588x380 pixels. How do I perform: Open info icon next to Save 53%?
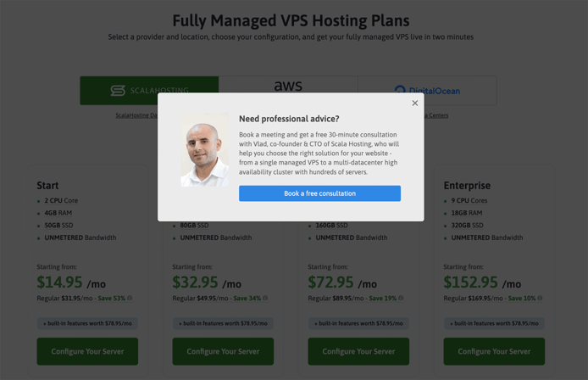pos(130,298)
